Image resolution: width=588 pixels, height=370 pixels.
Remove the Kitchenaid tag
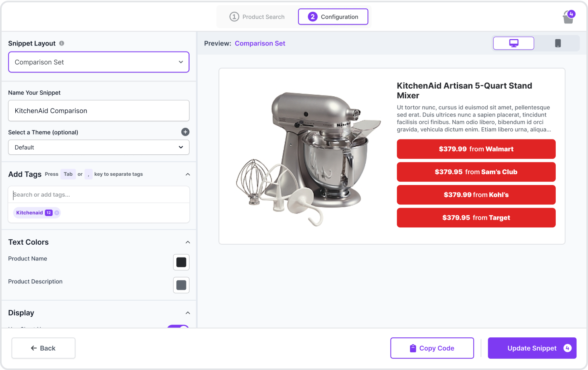pos(57,213)
